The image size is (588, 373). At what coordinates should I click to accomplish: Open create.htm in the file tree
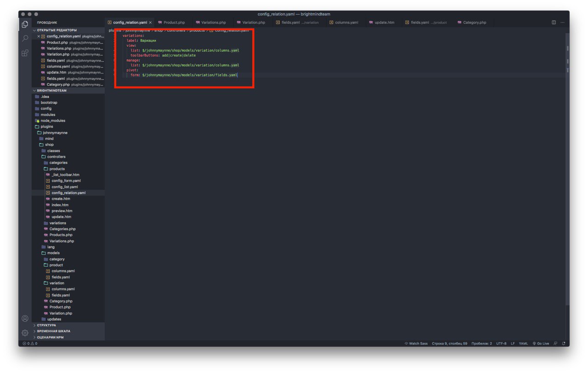point(68,199)
